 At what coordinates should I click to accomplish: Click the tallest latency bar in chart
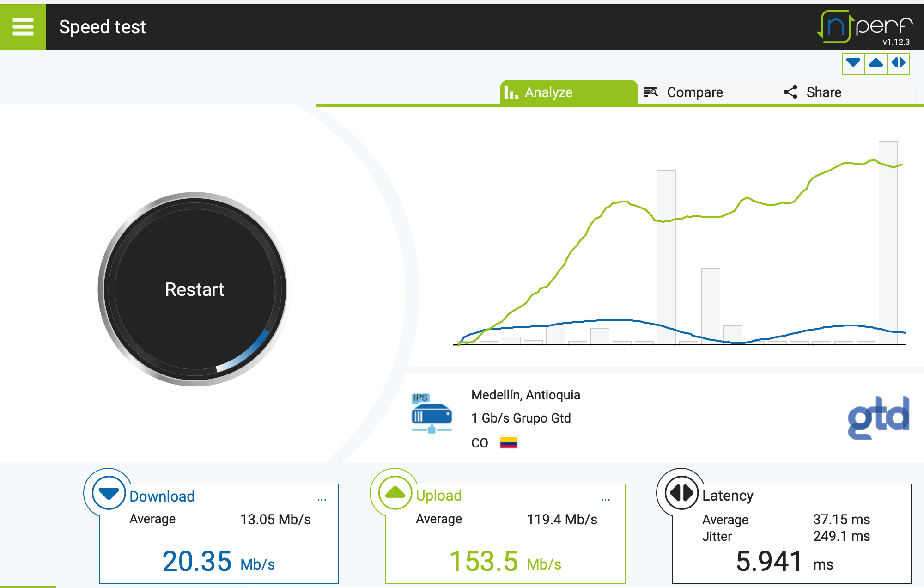(888, 243)
